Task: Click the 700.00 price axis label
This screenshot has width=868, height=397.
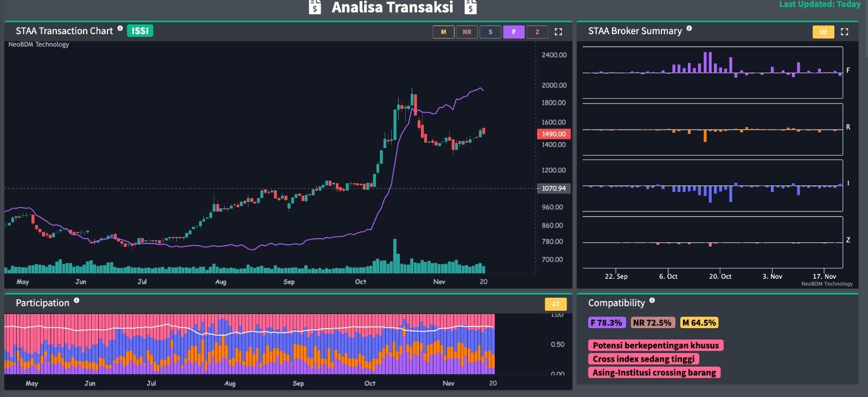Action: [x=552, y=259]
